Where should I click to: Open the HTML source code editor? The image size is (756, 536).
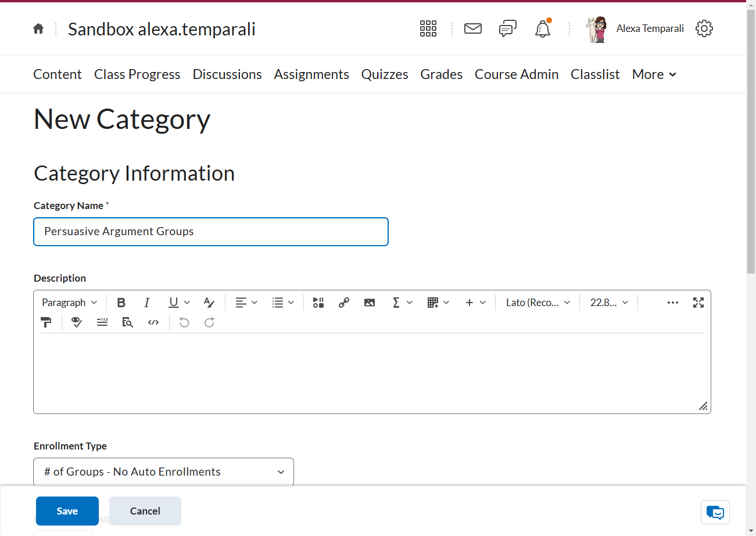coord(153,322)
